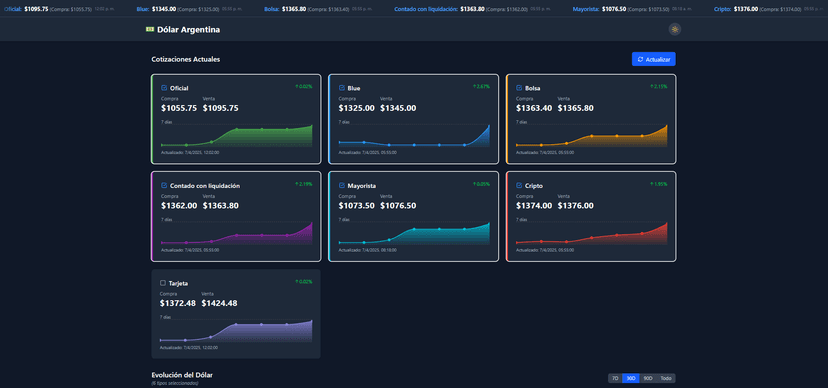Click the Actualizar button
Screen dimensions: 828x388
point(654,60)
